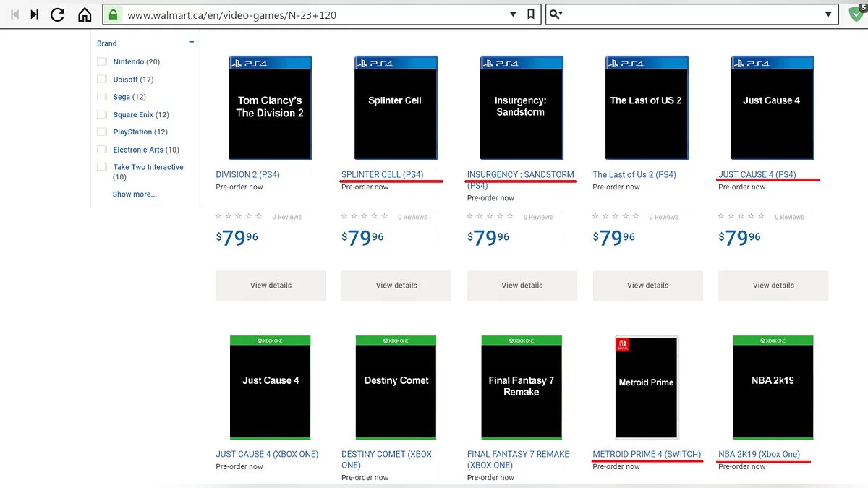Show more brand filter options

[135, 194]
